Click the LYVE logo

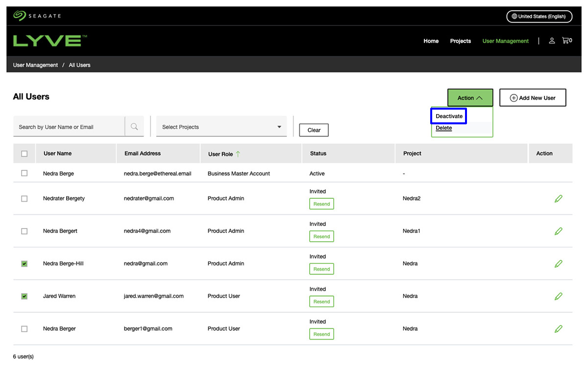click(x=50, y=41)
